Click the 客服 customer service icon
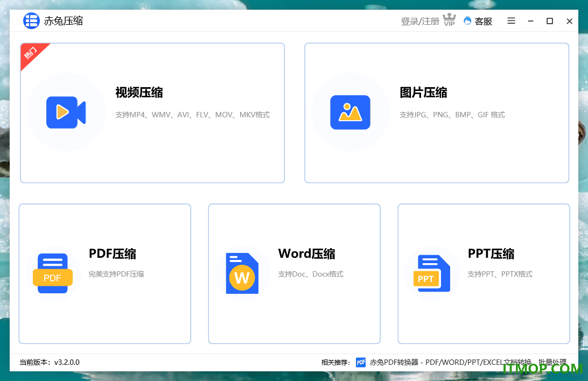 click(467, 21)
